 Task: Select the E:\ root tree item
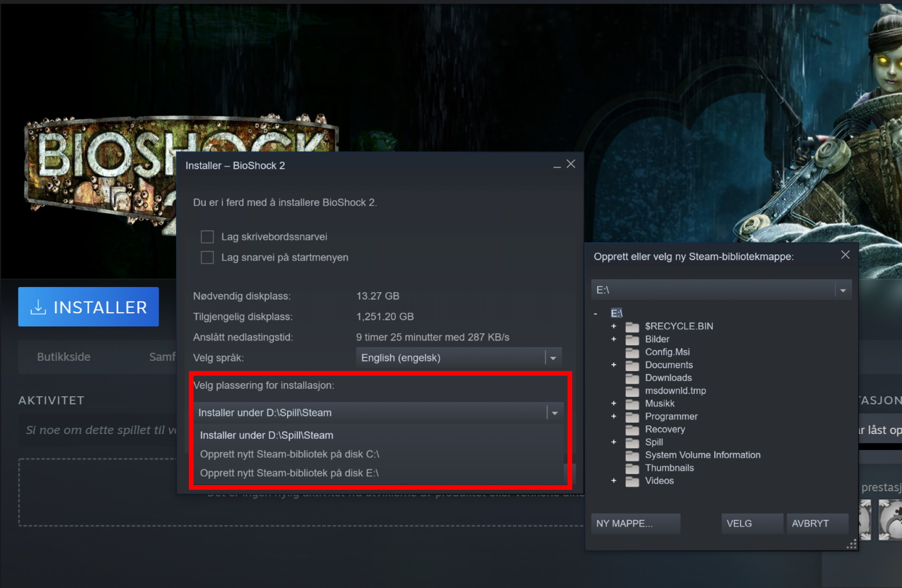point(616,313)
